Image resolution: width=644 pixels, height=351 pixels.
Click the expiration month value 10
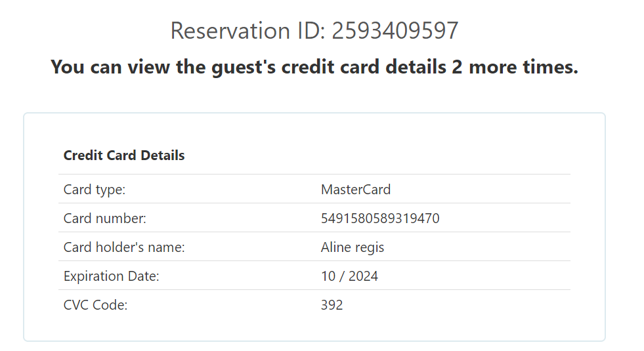(x=328, y=276)
